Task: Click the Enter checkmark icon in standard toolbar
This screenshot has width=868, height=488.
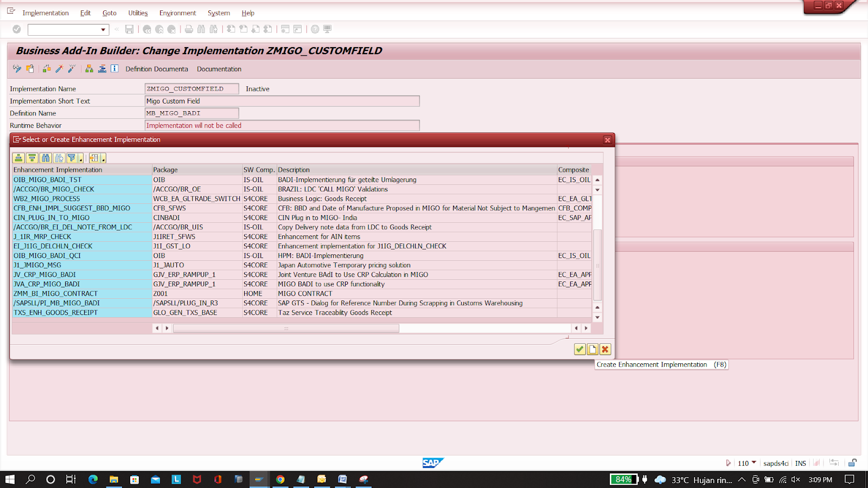Action: [x=17, y=29]
